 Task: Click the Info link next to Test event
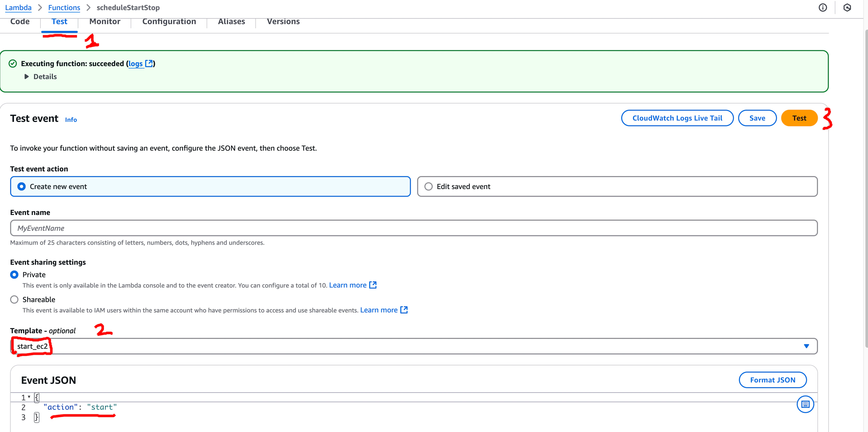tap(71, 120)
